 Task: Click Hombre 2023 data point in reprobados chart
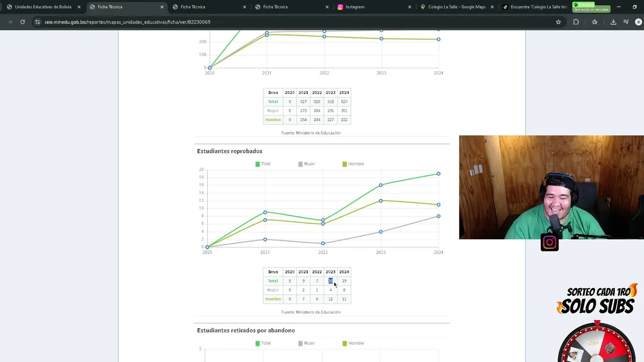click(x=381, y=201)
